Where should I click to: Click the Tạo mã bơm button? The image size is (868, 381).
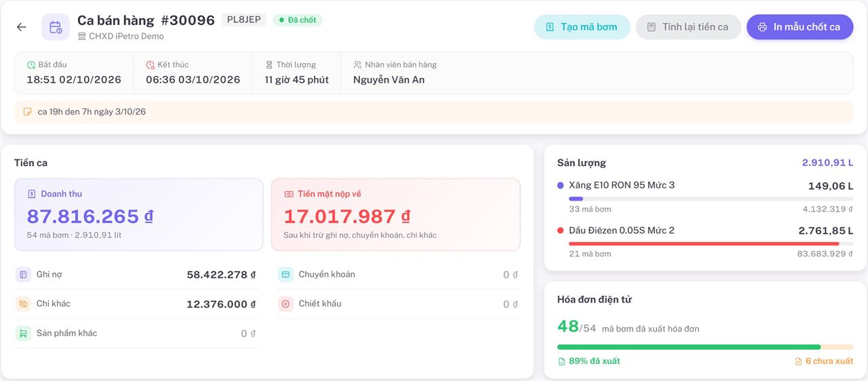(582, 27)
